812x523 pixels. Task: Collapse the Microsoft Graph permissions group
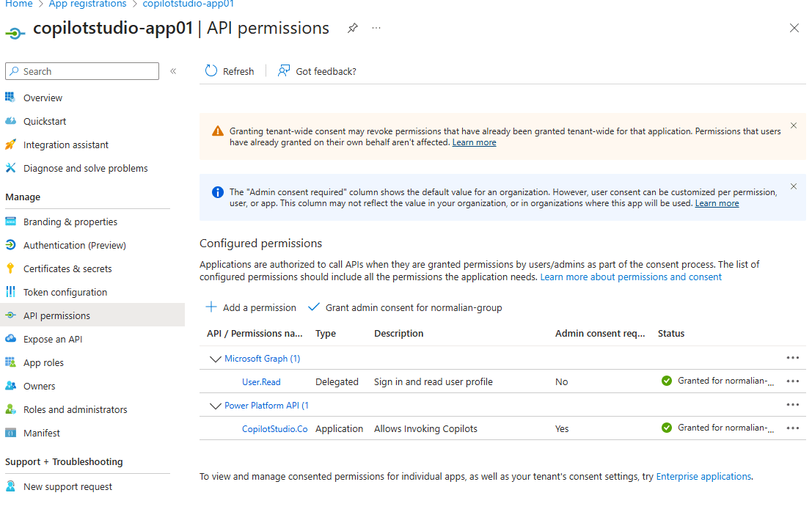[216, 359]
